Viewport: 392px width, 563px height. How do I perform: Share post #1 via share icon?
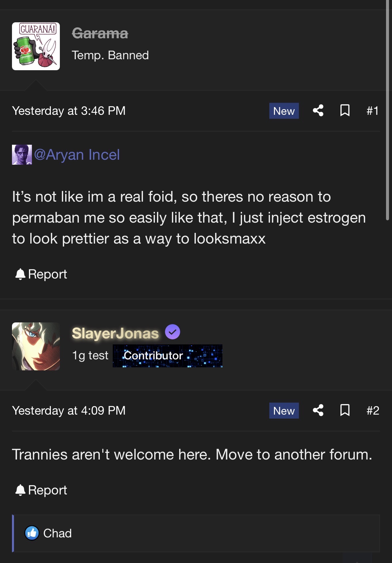click(x=318, y=110)
